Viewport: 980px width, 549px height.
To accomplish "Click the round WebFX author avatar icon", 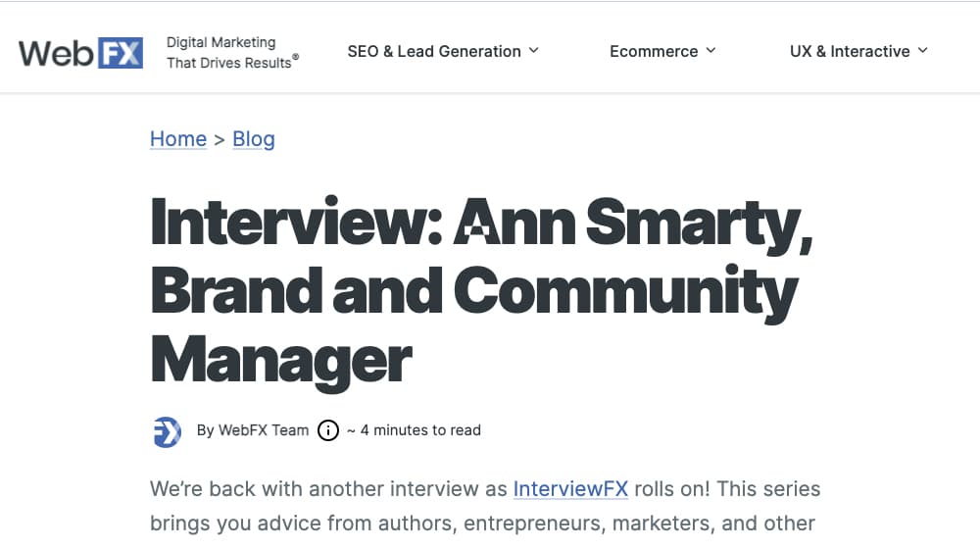I will [168, 430].
